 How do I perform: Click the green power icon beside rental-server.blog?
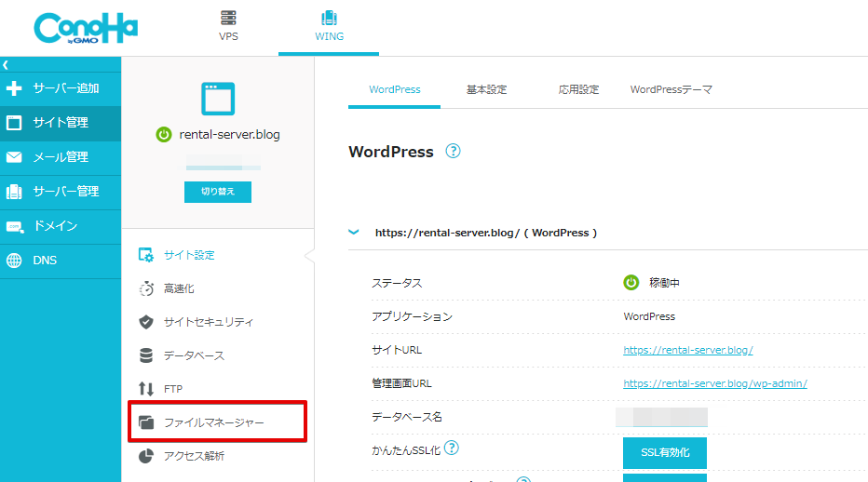164,135
